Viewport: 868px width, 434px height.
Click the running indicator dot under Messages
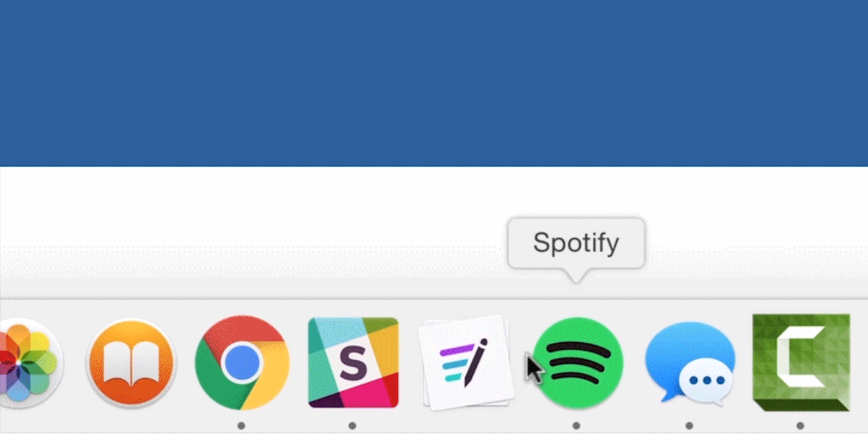pos(689,425)
